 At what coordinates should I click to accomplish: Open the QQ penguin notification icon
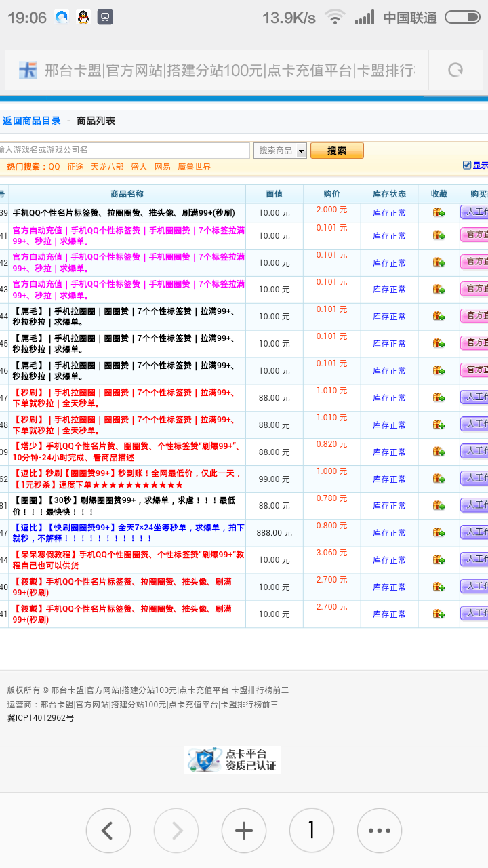pos(83,18)
